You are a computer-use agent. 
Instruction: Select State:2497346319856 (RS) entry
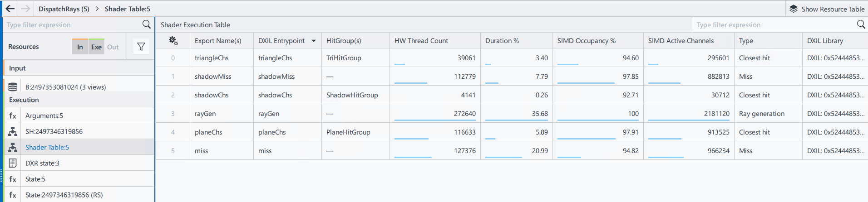[x=79, y=195]
